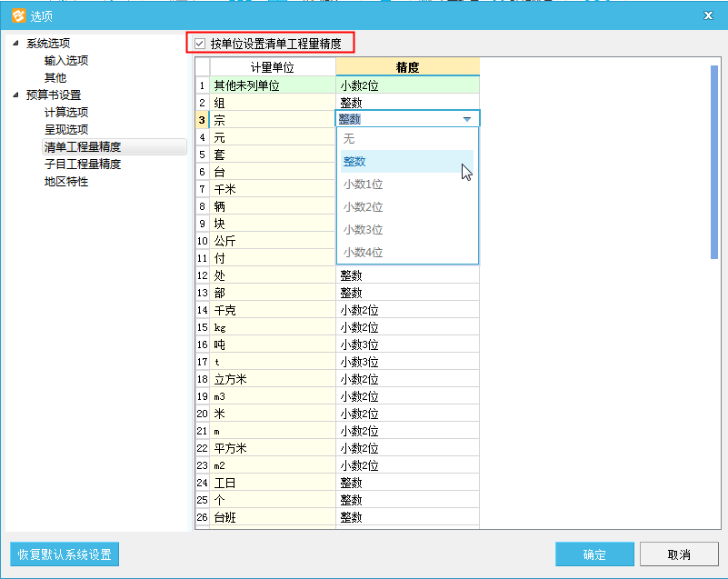Screen dimensions: 728x579
Task: Click the 精度 cell for 立方米 row
Action: click(407, 379)
